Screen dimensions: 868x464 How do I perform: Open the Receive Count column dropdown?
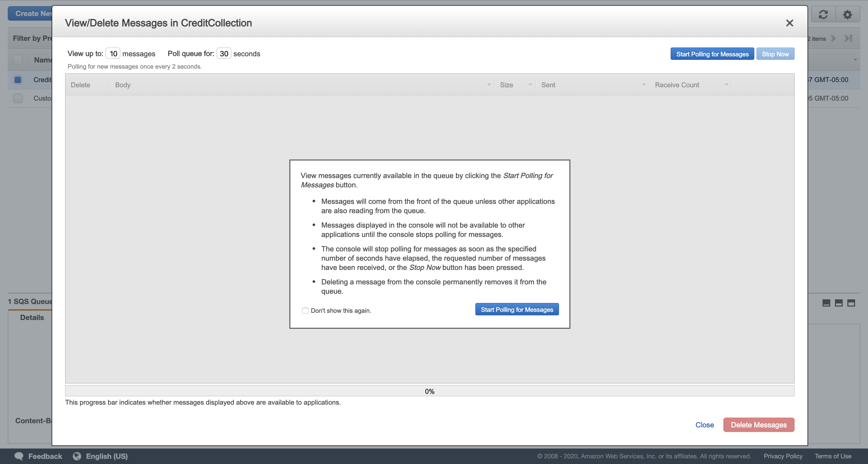pyautogui.click(x=726, y=85)
